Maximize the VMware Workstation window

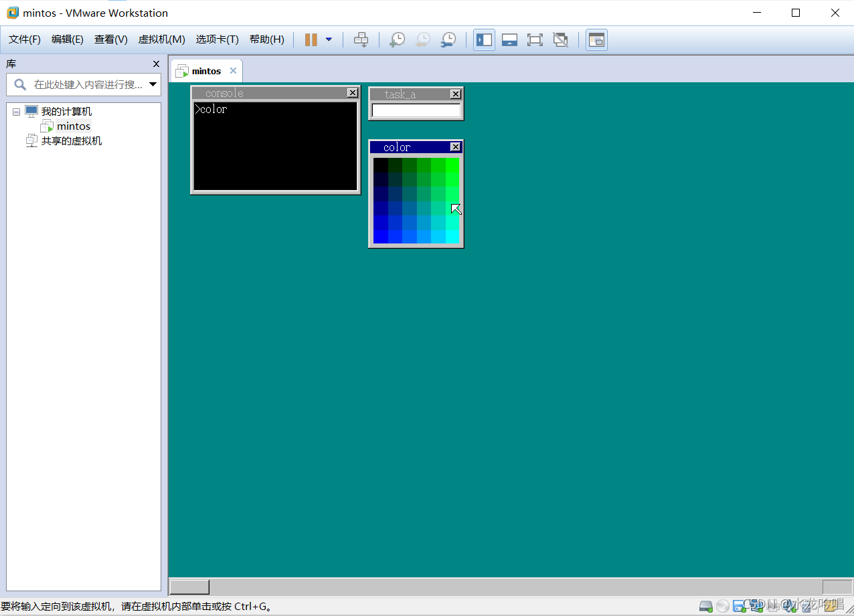pyautogui.click(x=796, y=13)
